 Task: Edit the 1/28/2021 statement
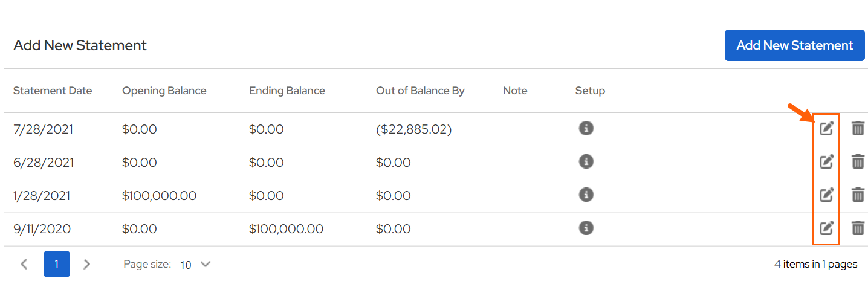pos(826,195)
